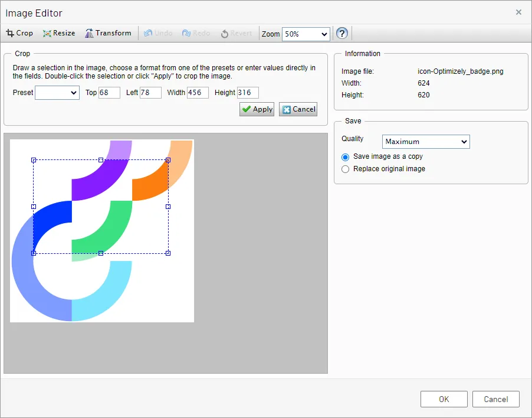Expand the Zoom 50% dropdown
The height and width of the screenshot is (418, 532).
[x=306, y=34]
